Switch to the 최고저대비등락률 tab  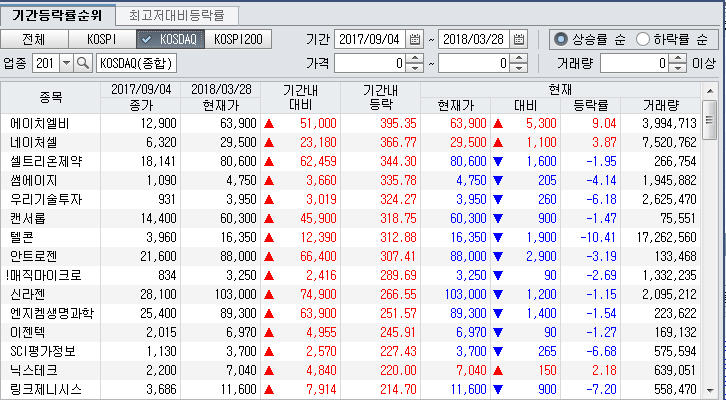coord(177,16)
